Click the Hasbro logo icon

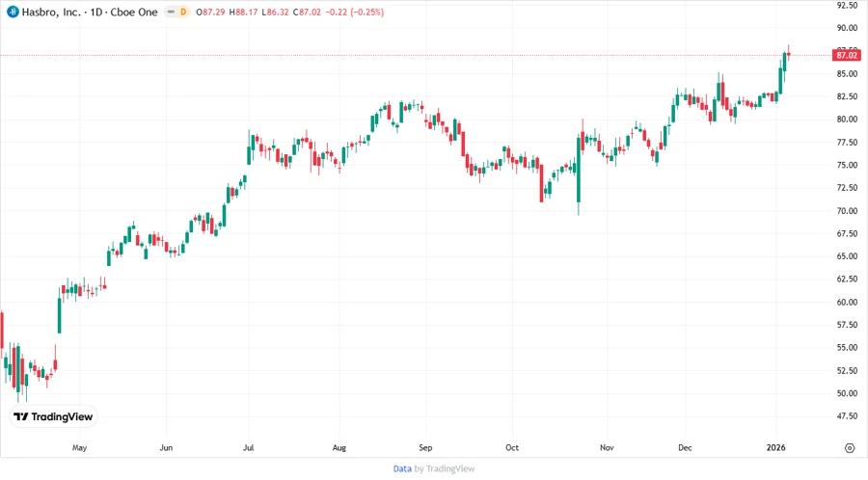(x=13, y=12)
